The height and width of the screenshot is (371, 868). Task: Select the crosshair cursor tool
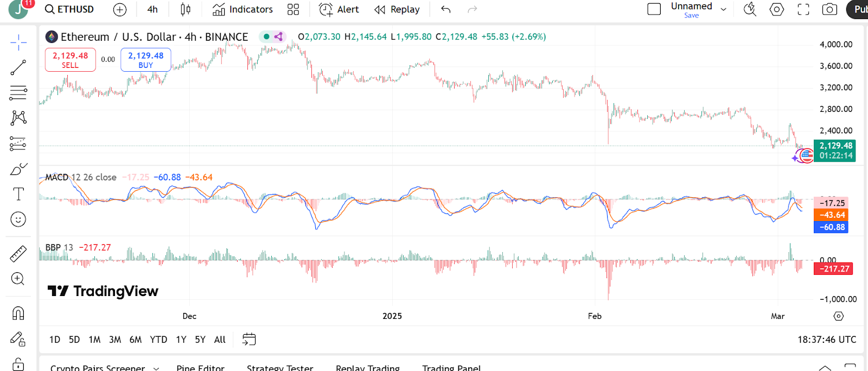click(18, 42)
